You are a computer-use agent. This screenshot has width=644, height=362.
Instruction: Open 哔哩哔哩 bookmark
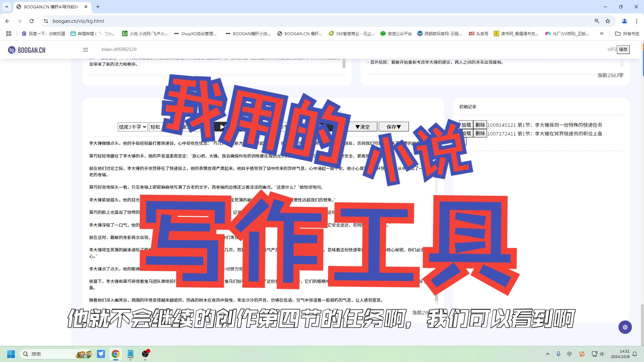coord(93,34)
